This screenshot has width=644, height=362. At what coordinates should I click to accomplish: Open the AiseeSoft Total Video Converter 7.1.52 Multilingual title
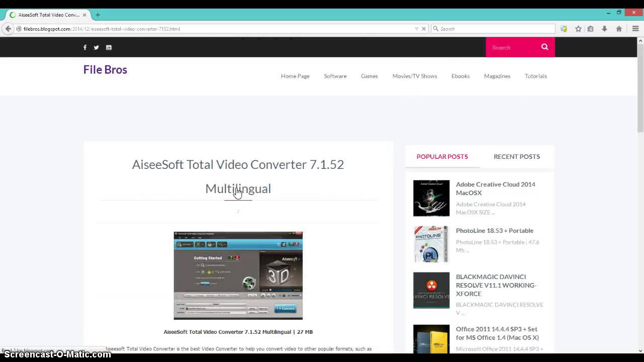click(238, 176)
